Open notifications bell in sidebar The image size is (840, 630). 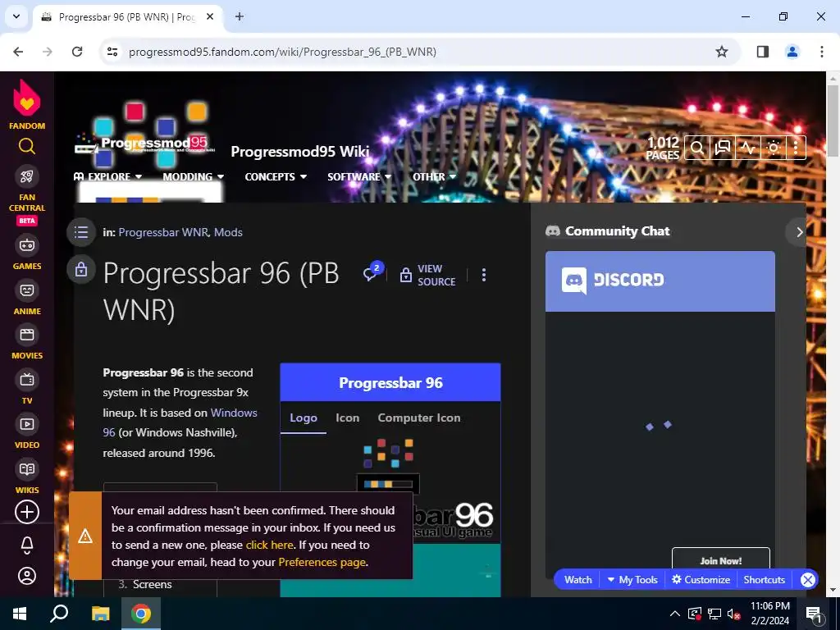click(27, 546)
